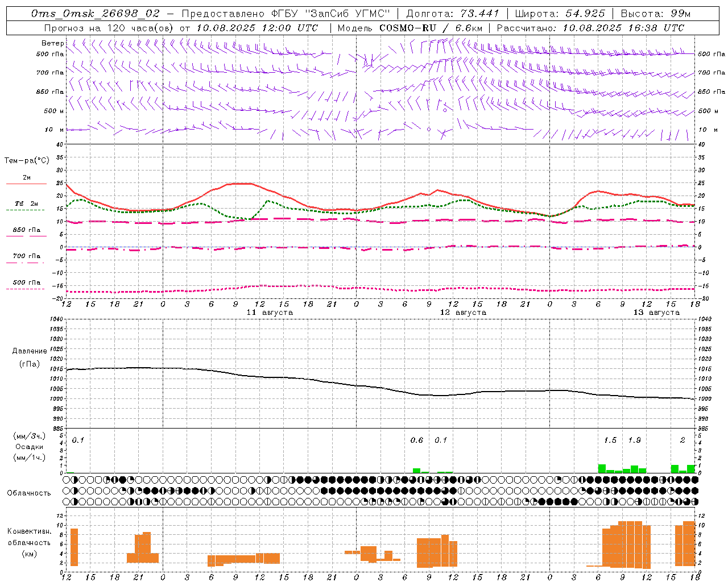Click the Высота: 99м header field
Image resolution: width=728 pixels, height=582 pixels.
click(x=656, y=14)
